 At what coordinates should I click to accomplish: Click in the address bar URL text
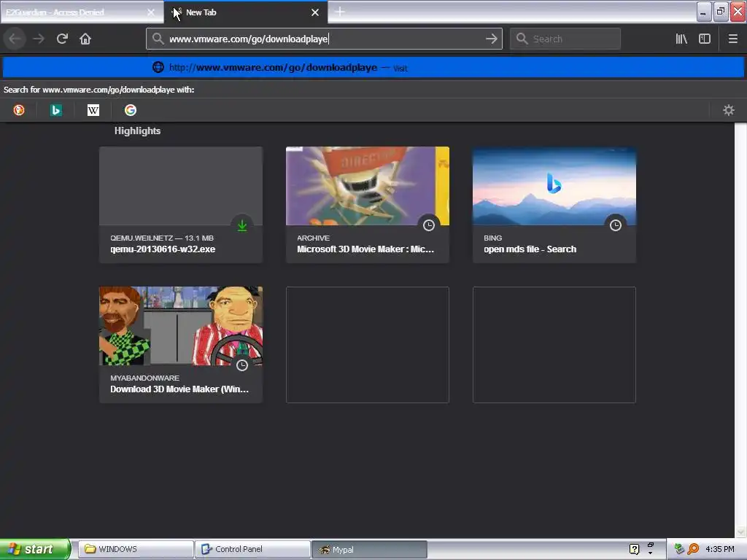coord(249,39)
